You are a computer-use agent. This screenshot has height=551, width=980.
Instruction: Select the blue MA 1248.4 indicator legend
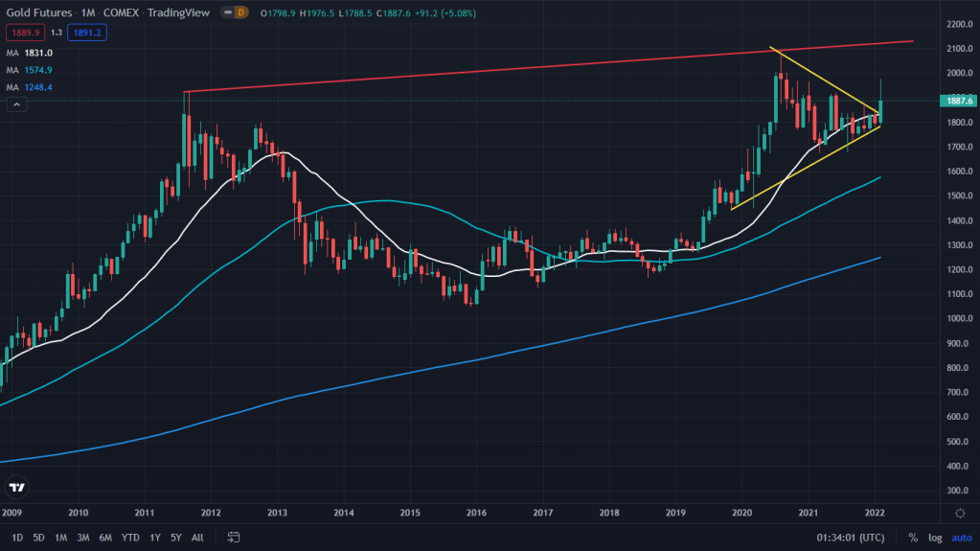[29, 88]
